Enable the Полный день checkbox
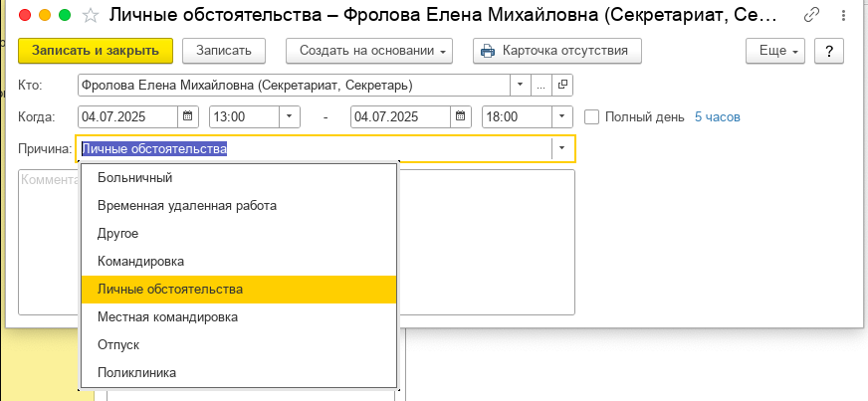Screen dimensions: 868x401 (592, 116)
